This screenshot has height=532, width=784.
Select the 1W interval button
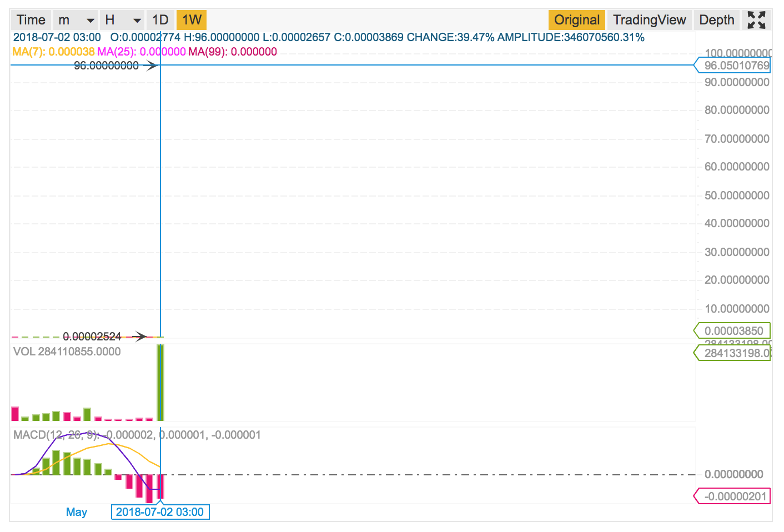(192, 20)
